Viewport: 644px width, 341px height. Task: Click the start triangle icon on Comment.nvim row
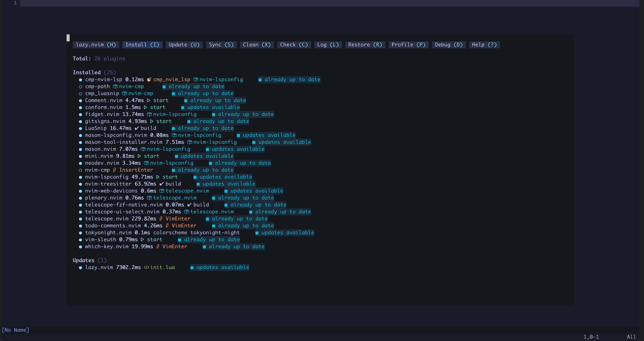coord(148,101)
